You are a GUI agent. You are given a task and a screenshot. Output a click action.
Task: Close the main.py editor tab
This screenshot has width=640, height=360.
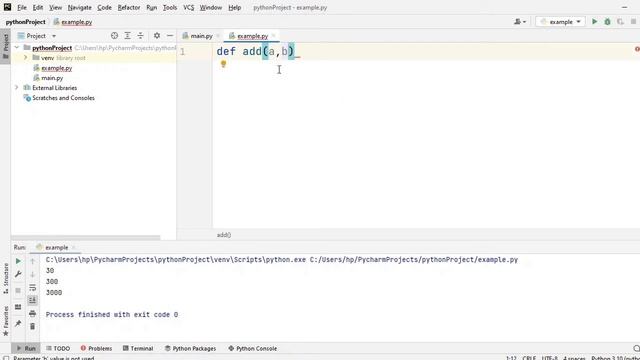tap(218, 36)
